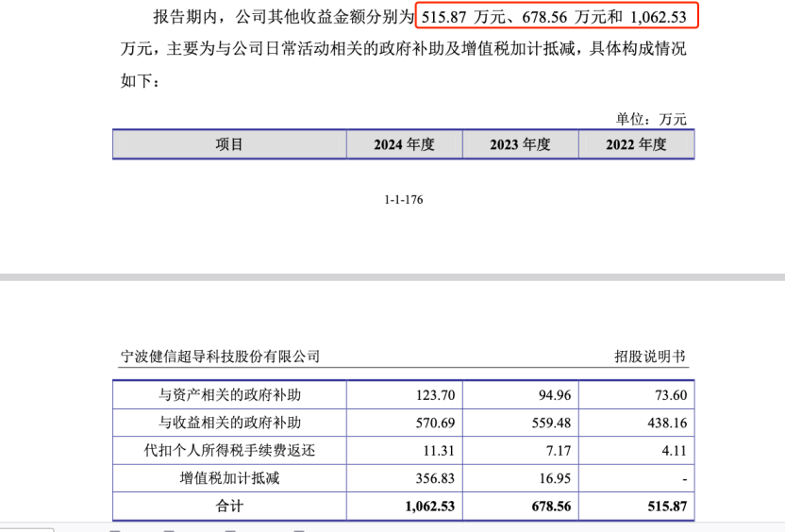Click the 招股说明书 page header text
The width and height of the screenshot is (785, 532).
click(x=650, y=357)
